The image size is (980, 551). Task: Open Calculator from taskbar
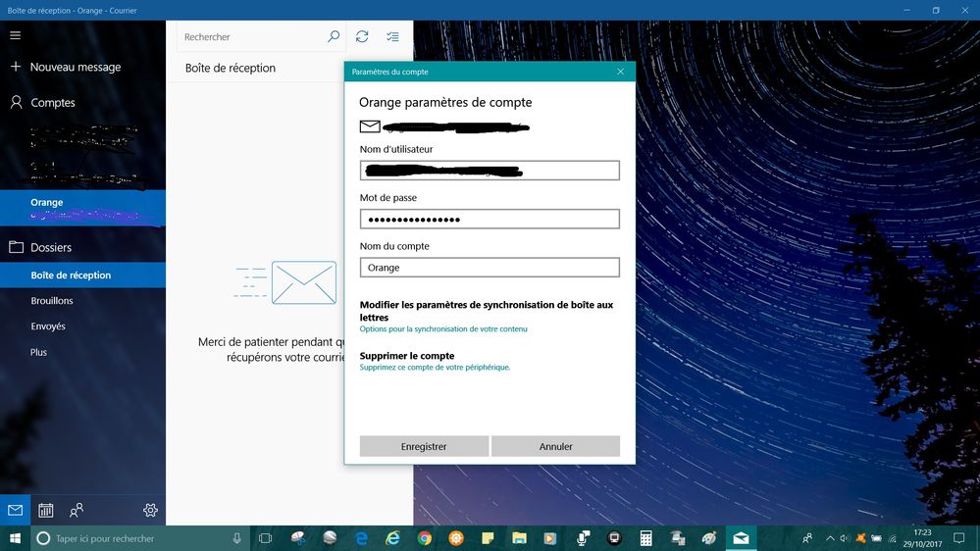pyautogui.click(x=645, y=538)
